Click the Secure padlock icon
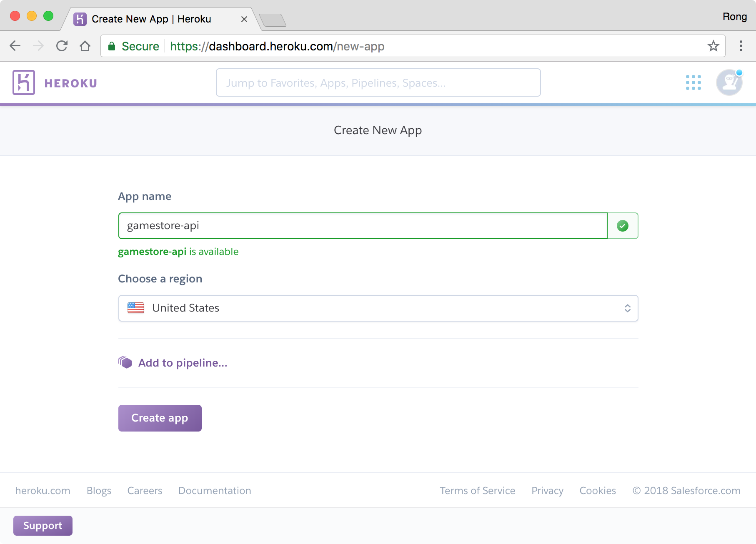Viewport: 756px width, 544px height. pos(112,46)
